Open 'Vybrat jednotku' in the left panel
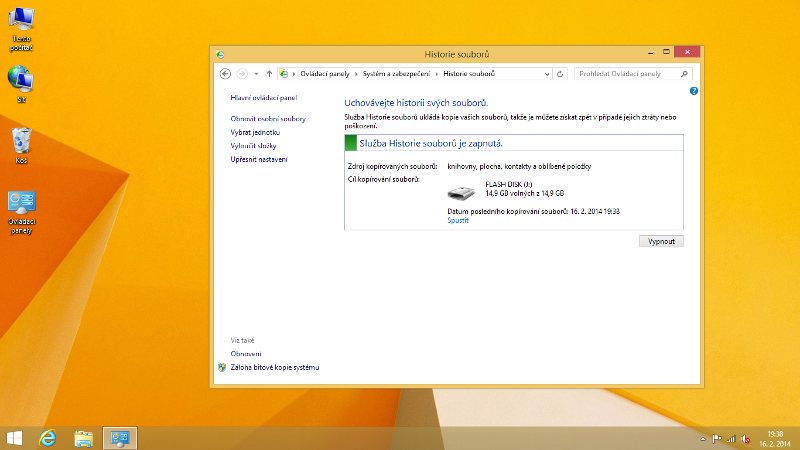This screenshot has width=800, height=450. (x=255, y=132)
